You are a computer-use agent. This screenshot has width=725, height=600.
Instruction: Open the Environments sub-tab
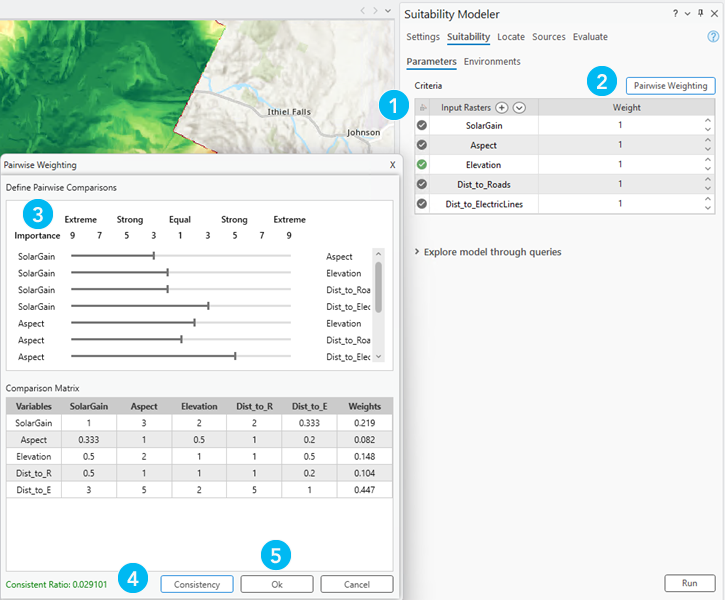coord(492,61)
